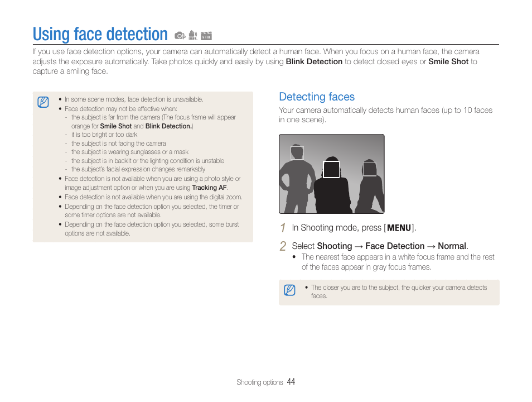The width and height of the screenshot is (532, 402).
Task: Click the face detection sample image
Action: pyautogui.click(x=331, y=174)
